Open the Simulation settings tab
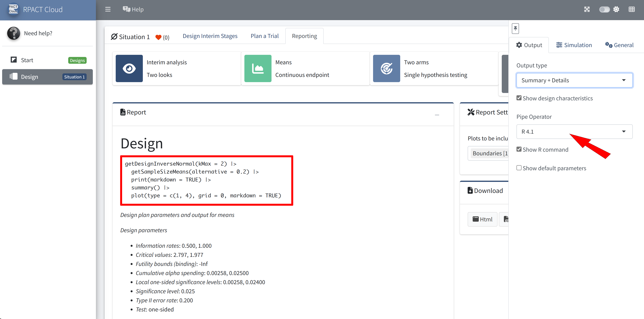This screenshot has width=644, height=319. 574,45
